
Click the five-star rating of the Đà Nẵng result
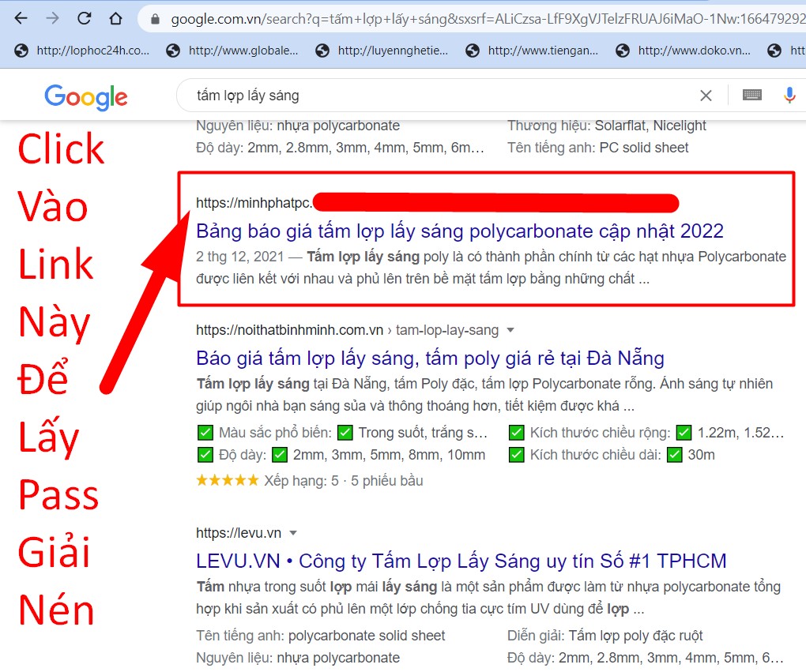coord(228,480)
